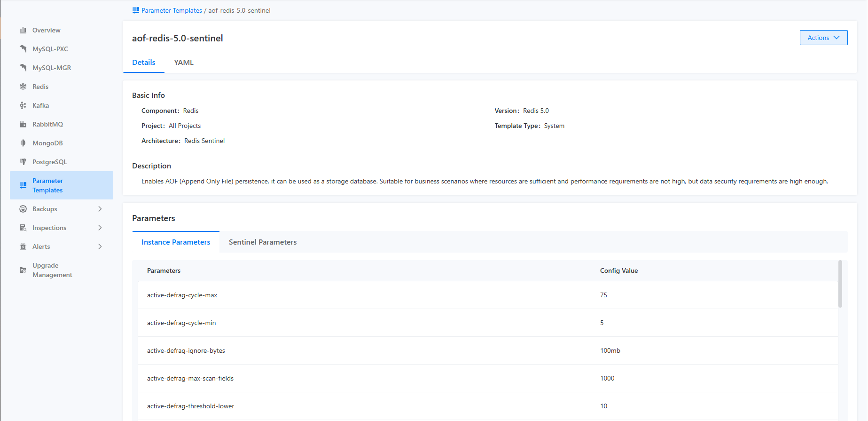Expand the Backups submenu chevron
The width and height of the screenshot is (868, 421).
(x=100, y=209)
